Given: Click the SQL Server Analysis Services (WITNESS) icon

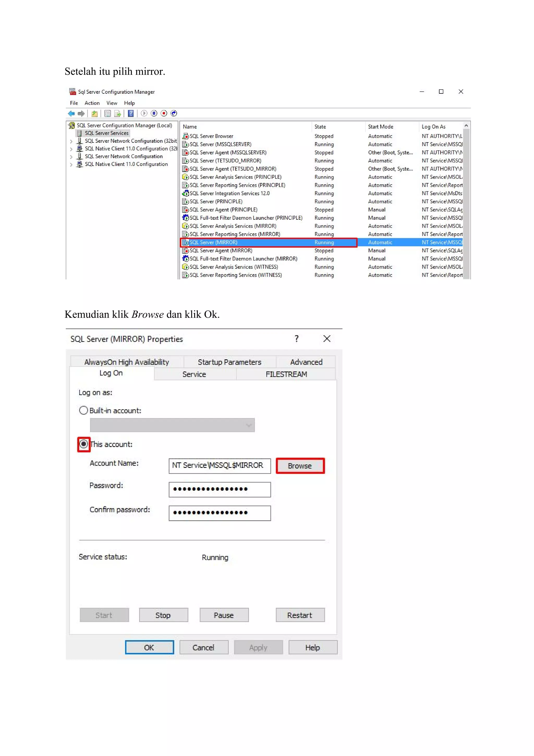Looking at the screenshot, I should 186,267.
